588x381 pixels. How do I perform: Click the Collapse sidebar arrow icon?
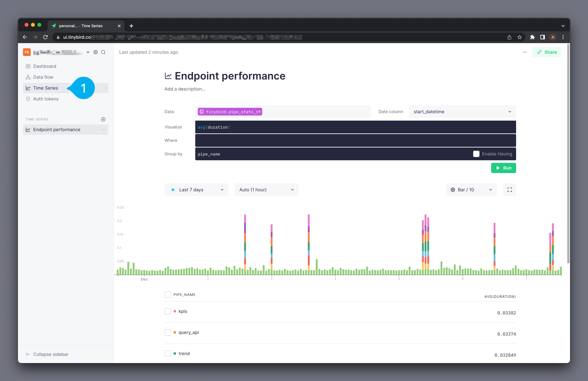28,354
